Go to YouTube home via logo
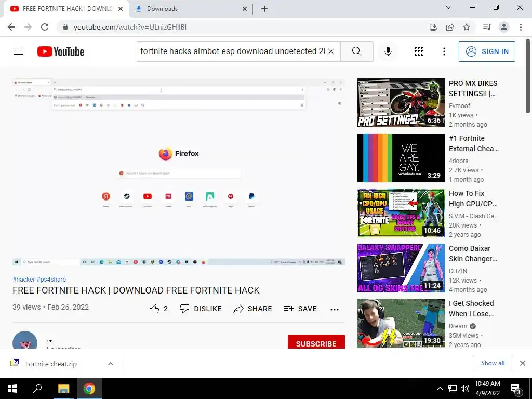This screenshot has width=532, height=399. (x=61, y=51)
